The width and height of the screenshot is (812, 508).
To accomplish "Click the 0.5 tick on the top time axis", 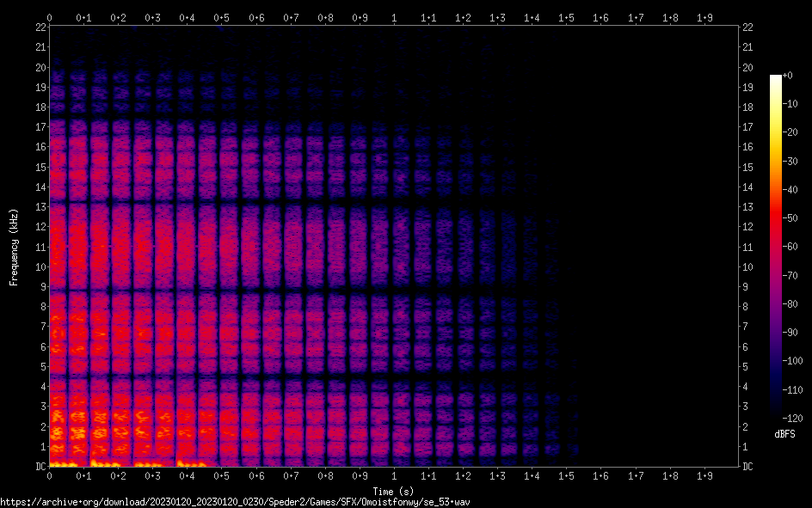I will point(222,17).
